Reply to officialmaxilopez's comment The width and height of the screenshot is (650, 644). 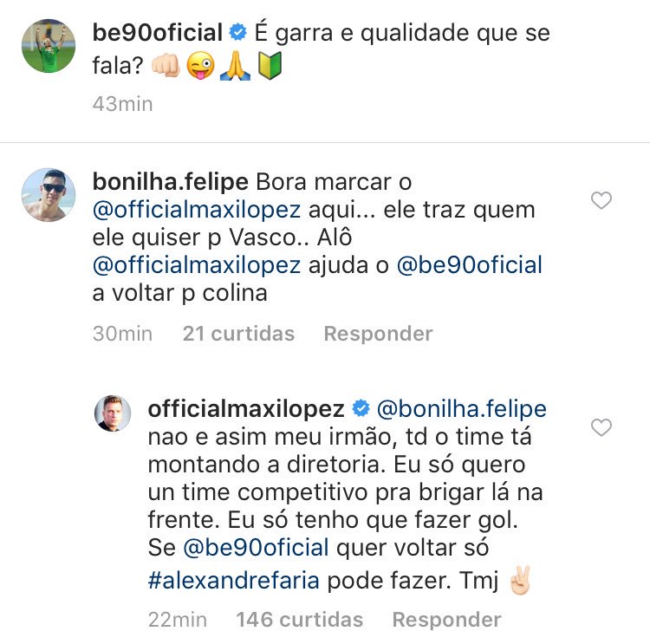click(446, 620)
